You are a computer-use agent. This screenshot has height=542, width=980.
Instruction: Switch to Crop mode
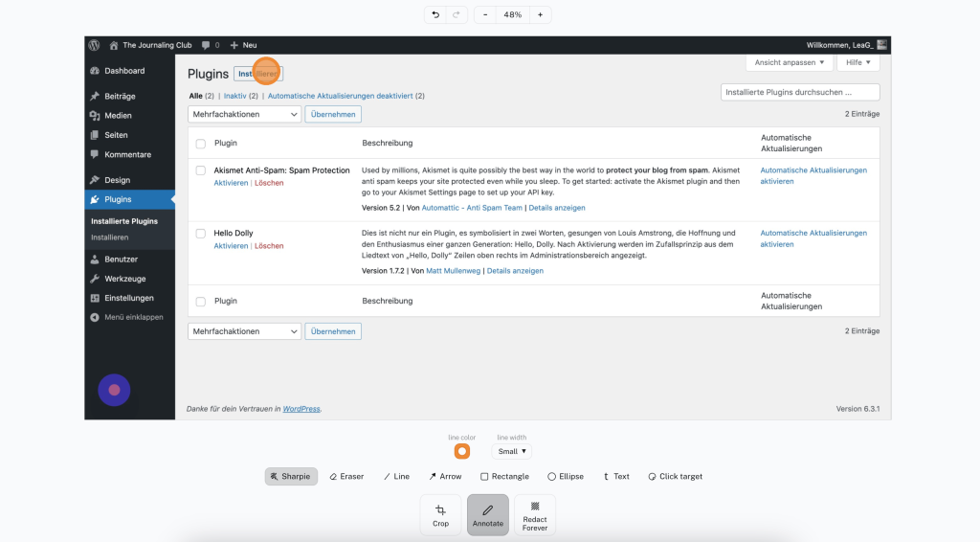tap(440, 515)
